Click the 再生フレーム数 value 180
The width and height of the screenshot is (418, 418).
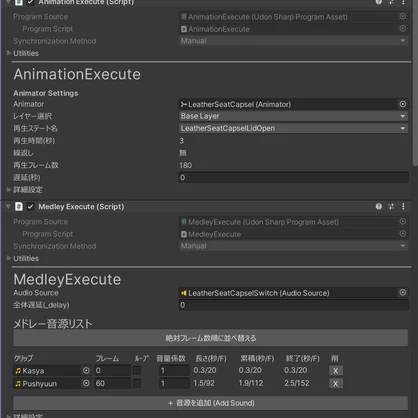click(186, 165)
